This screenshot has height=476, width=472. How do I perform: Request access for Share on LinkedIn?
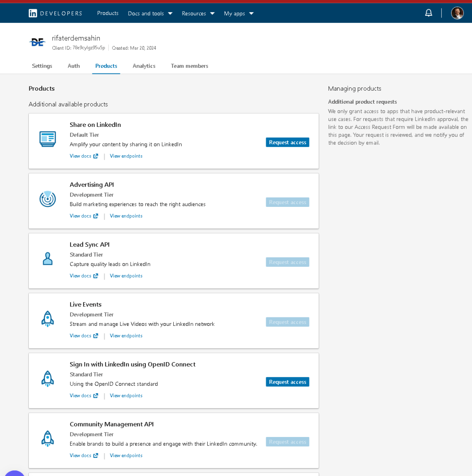click(288, 142)
